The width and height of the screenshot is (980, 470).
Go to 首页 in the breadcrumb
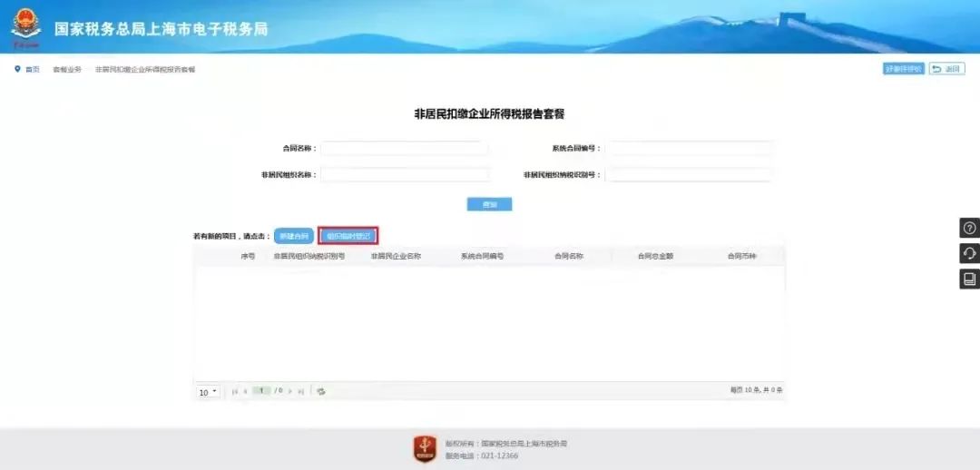[x=33, y=69]
